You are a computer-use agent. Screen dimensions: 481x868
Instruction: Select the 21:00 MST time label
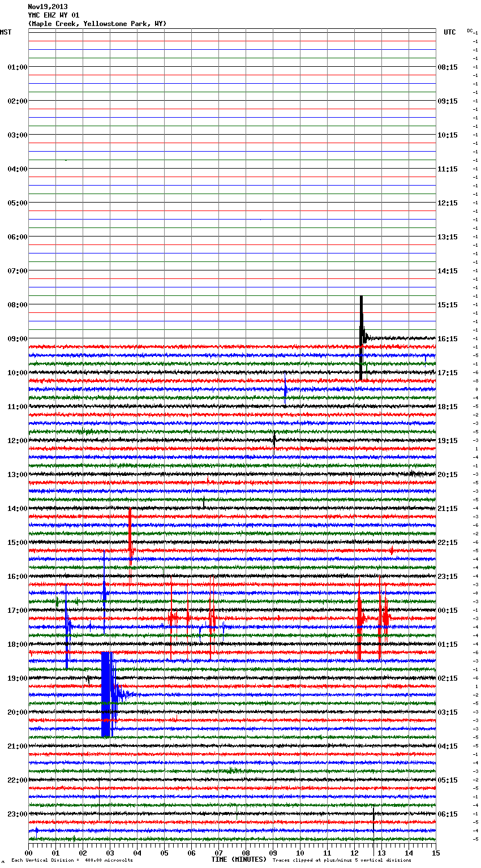point(18,746)
